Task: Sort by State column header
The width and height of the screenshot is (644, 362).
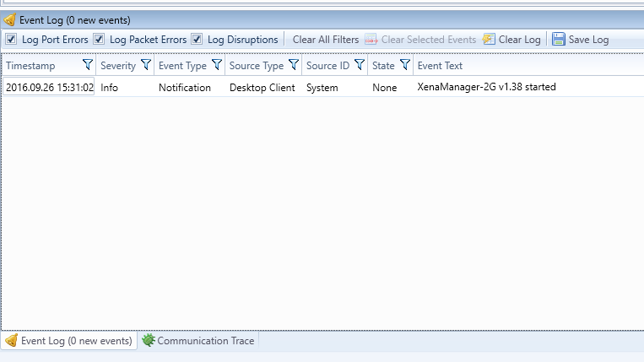Action: pos(383,66)
